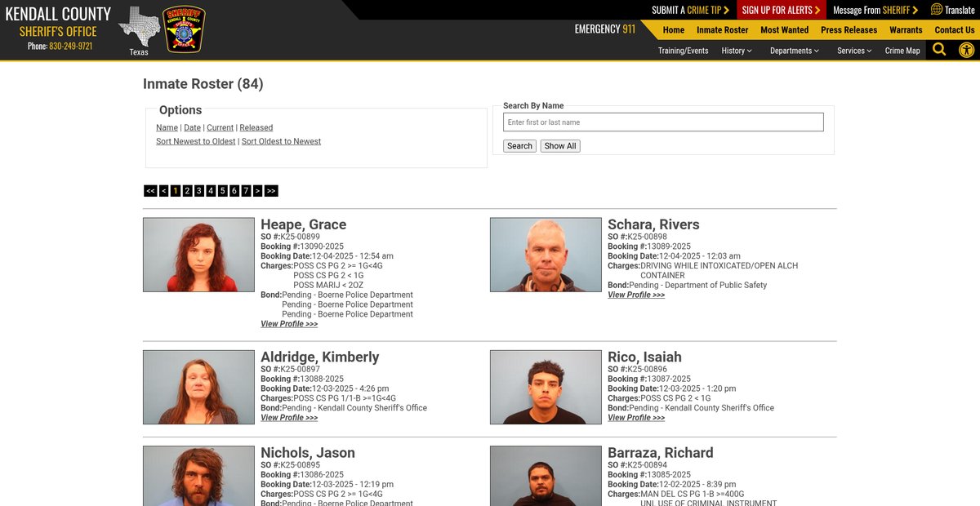This screenshot has width=980, height=506.
Task: Click the Emergency 911 text
Action: tap(604, 29)
